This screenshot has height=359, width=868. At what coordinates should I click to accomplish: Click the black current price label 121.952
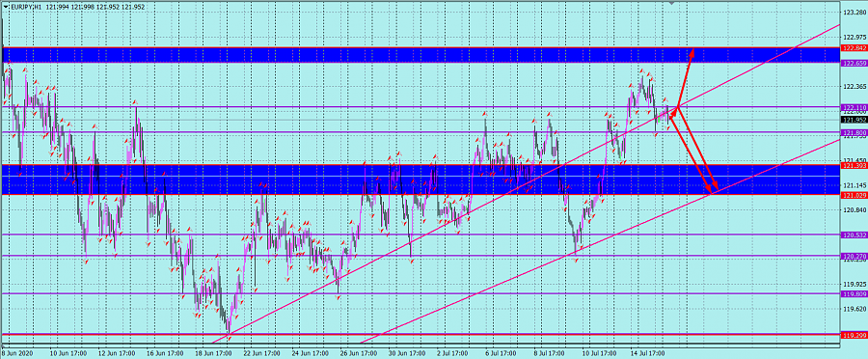coord(854,120)
